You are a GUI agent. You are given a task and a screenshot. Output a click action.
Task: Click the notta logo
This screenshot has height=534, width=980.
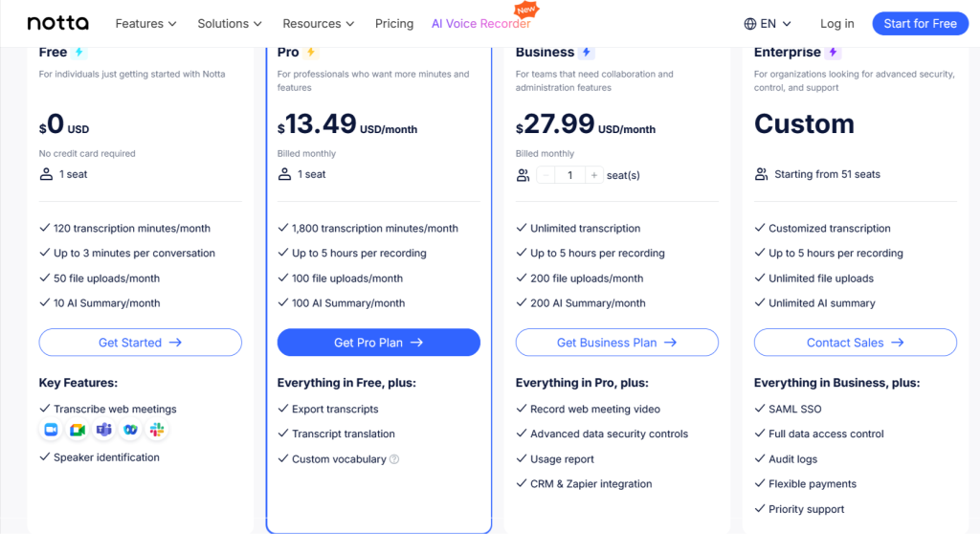(x=58, y=23)
